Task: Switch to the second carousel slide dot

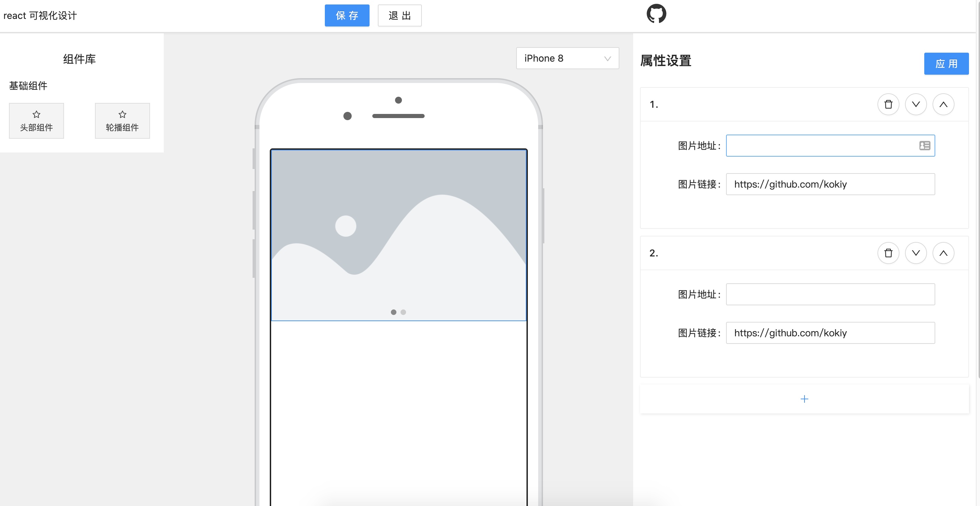Action: [403, 312]
